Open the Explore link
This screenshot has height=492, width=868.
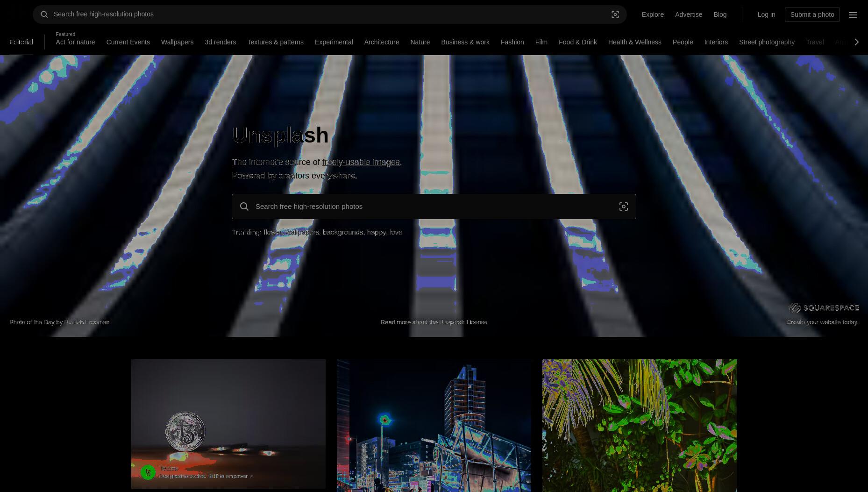pos(653,14)
